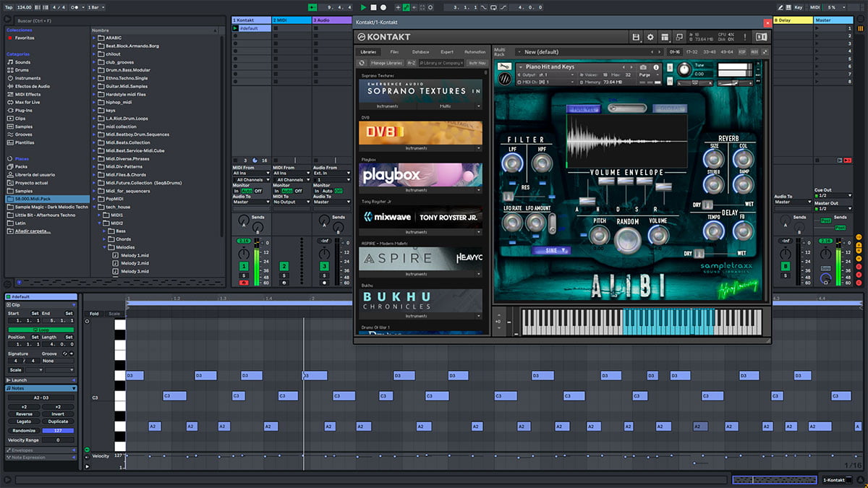
Task: Set track 1 monitor to In
Action: [236, 191]
